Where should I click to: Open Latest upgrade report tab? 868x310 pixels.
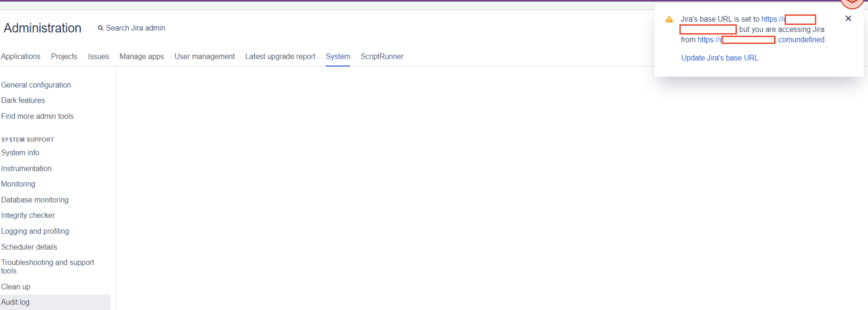[x=280, y=56]
